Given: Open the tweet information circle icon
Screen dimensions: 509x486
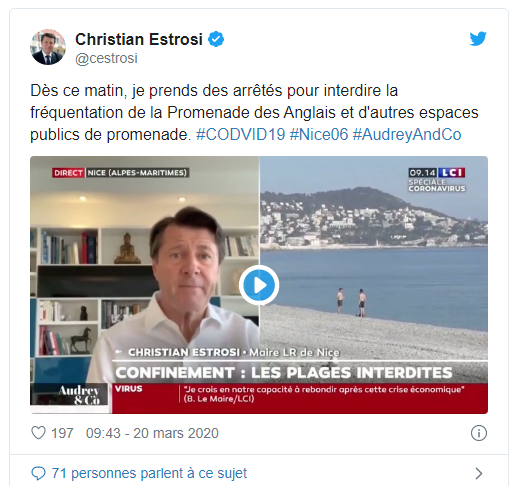Looking at the screenshot, I should (x=479, y=433).
